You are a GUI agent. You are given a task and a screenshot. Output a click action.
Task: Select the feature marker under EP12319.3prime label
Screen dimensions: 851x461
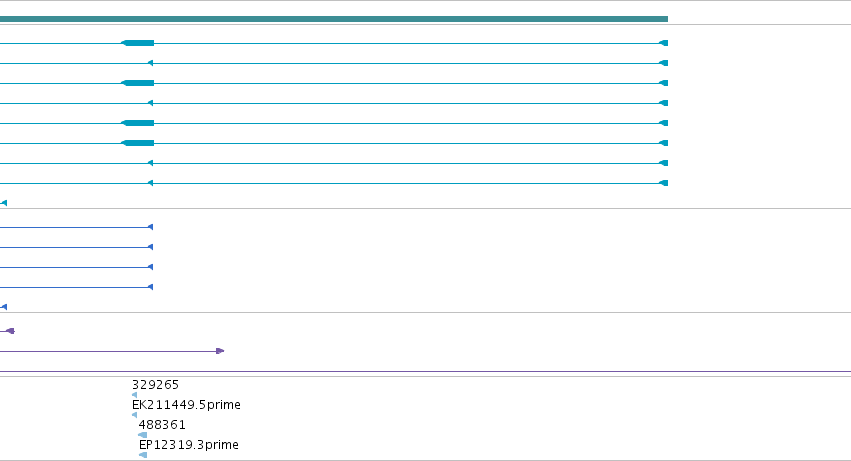click(143, 455)
